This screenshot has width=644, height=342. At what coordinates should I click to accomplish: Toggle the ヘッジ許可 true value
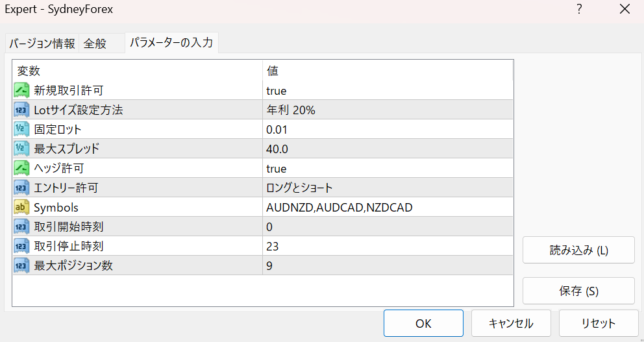pos(388,168)
